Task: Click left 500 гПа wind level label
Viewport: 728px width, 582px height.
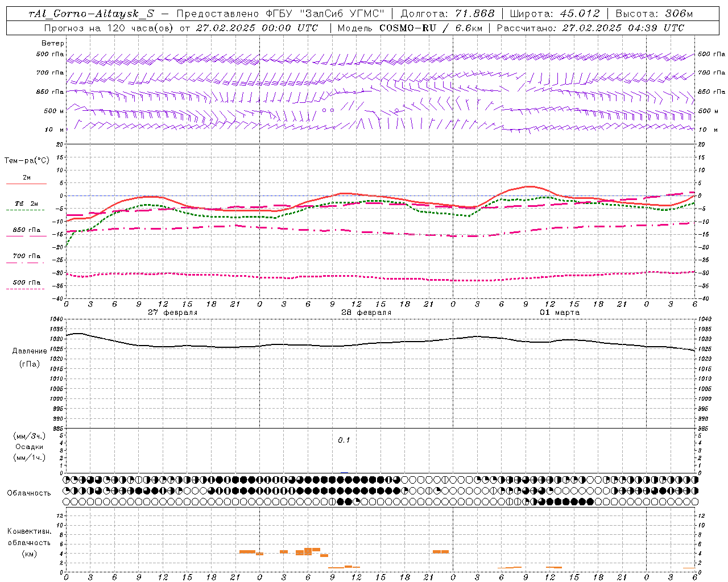Action: [50, 55]
